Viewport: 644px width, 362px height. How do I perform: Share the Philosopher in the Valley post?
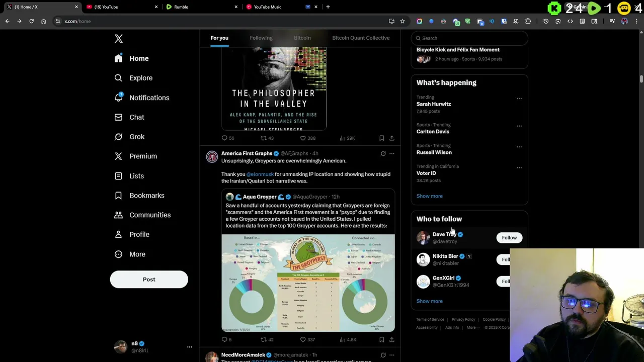[x=392, y=138]
